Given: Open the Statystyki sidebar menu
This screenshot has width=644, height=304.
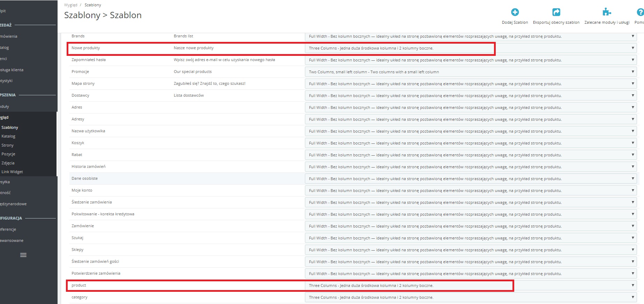Looking at the screenshot, I should (x=6, y=81).
